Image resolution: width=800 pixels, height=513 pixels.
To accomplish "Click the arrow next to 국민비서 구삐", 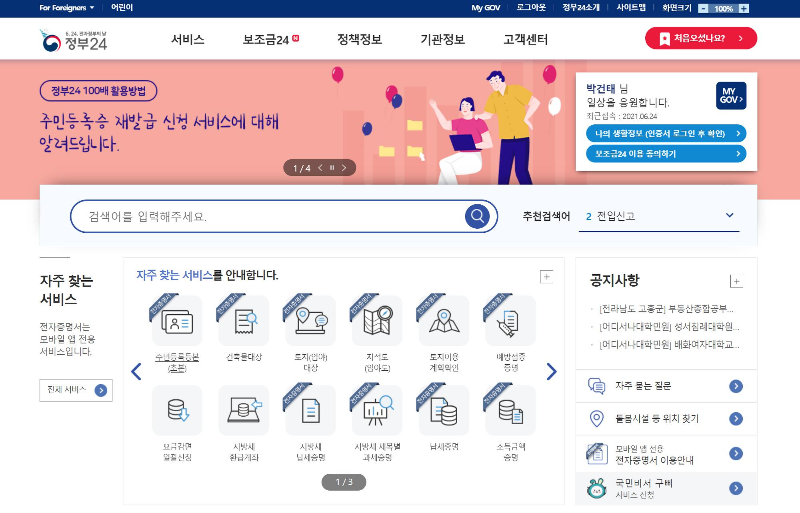I will [736, 488].
